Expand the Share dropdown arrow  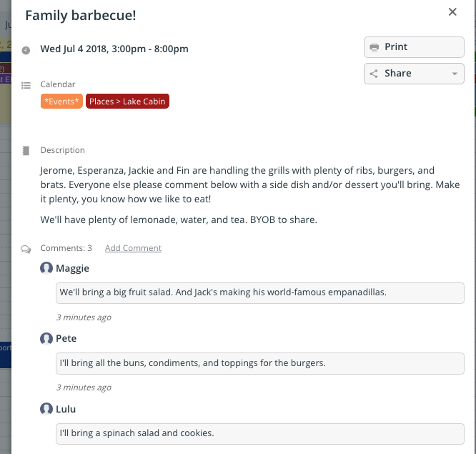tap(455, 74)
